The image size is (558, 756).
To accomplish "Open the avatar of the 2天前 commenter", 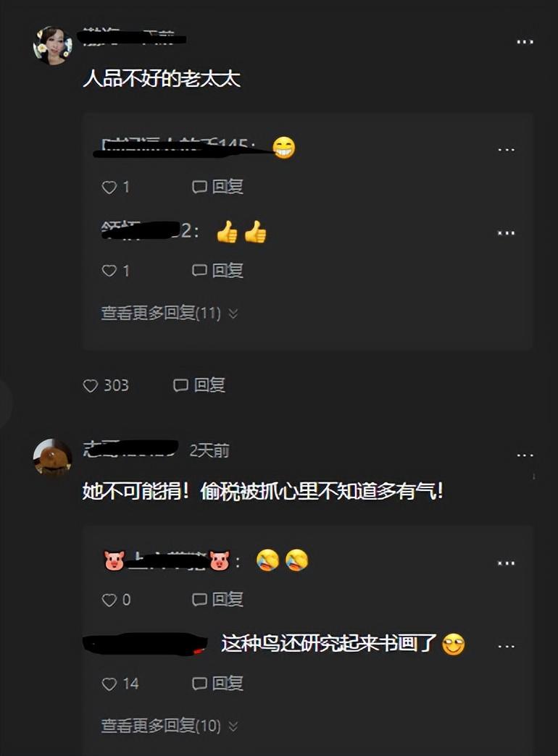I will [x=53, y=457].
